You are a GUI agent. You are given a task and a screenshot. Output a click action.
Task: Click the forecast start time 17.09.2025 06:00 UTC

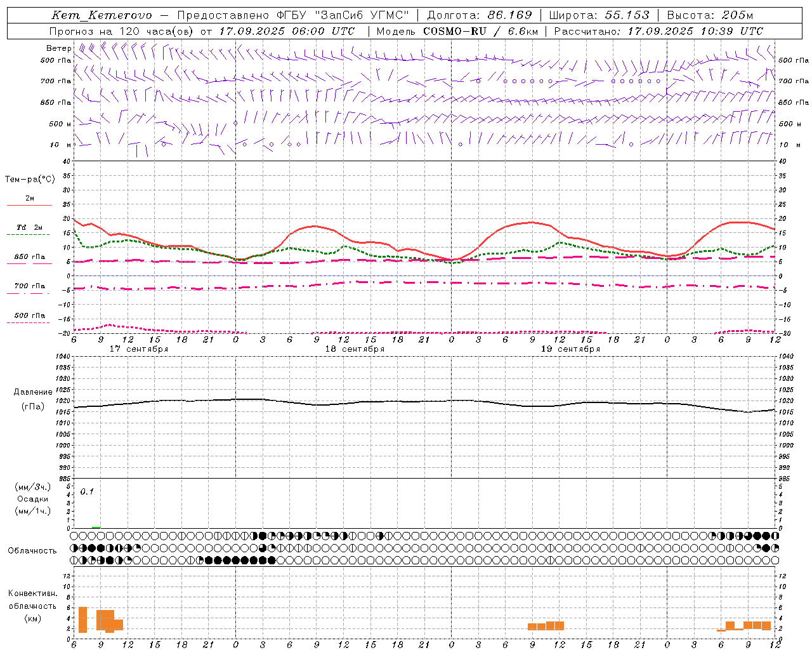click(x=287, y=31)
